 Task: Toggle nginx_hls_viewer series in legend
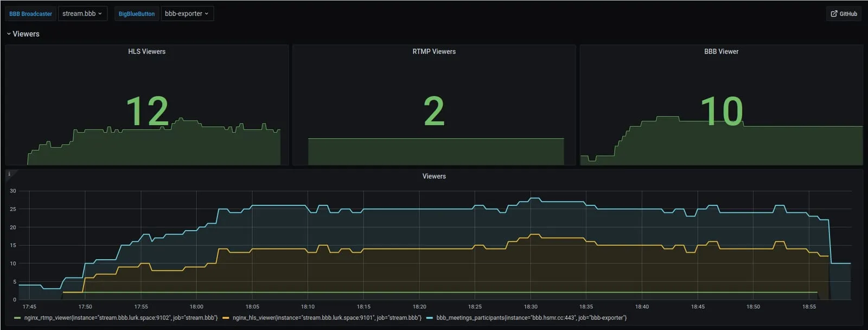click(x=327, y=318)
